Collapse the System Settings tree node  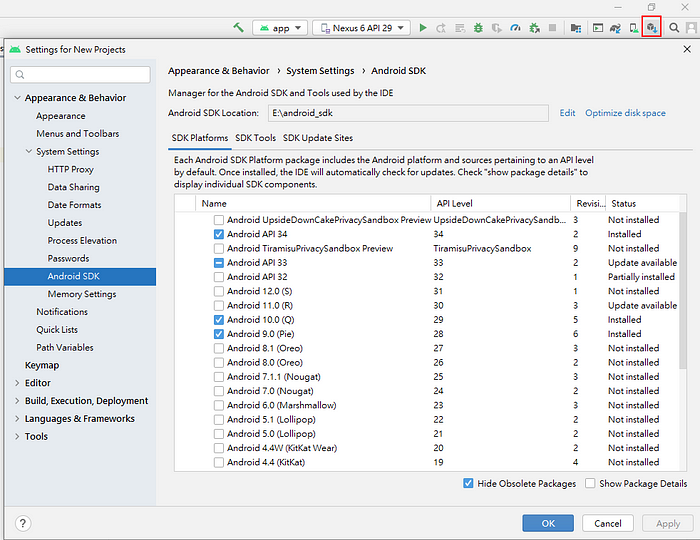tap(29, 151)
